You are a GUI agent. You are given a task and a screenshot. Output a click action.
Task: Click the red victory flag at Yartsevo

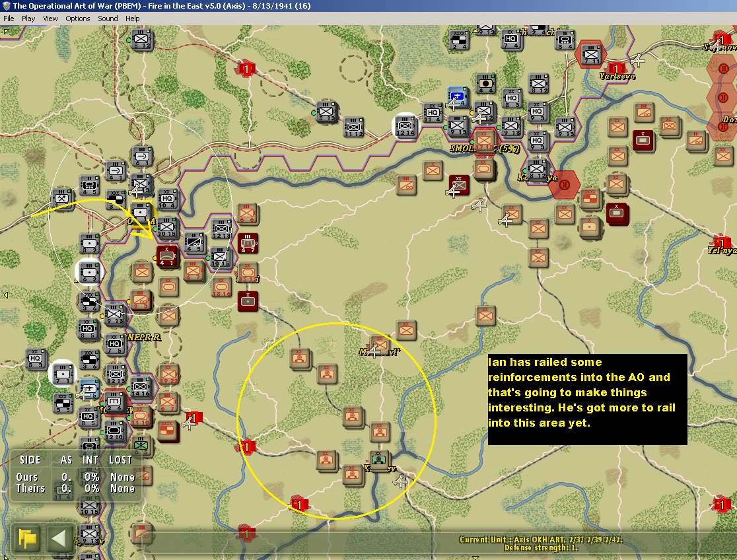pos(616,69)
